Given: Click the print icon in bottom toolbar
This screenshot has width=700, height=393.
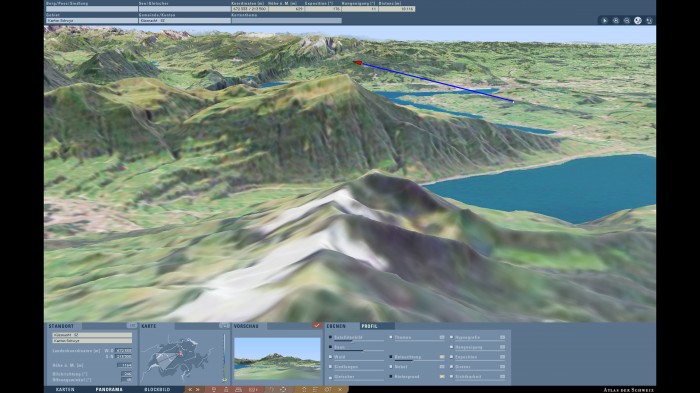Looking at the screenshot, I should click(x=238, y=389).
